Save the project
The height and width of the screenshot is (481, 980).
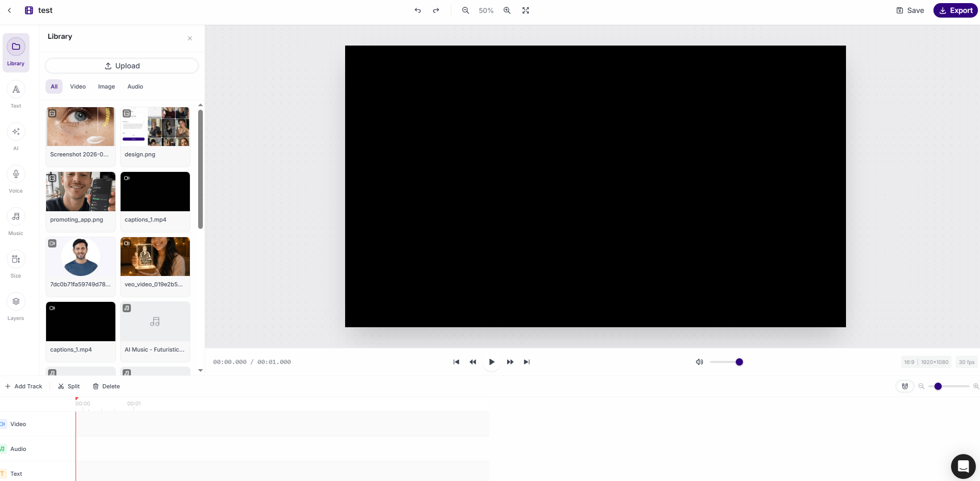point(910,10)
